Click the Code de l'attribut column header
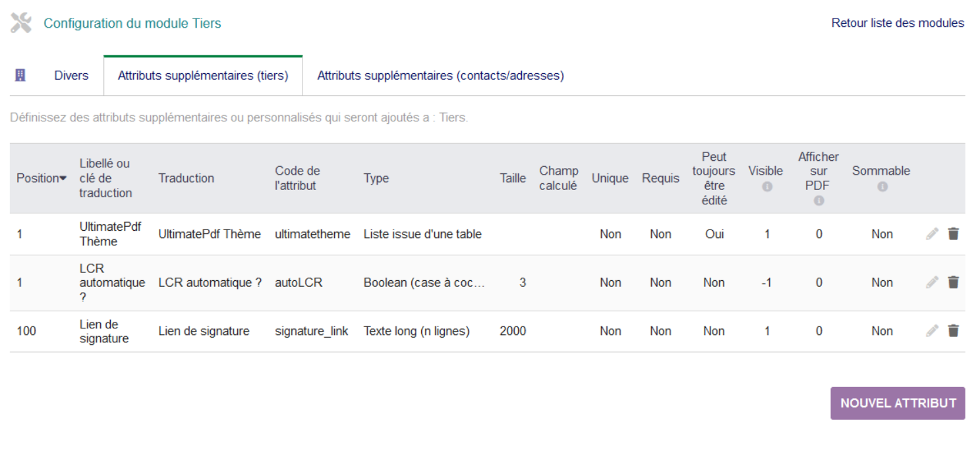 click(297, 179)
